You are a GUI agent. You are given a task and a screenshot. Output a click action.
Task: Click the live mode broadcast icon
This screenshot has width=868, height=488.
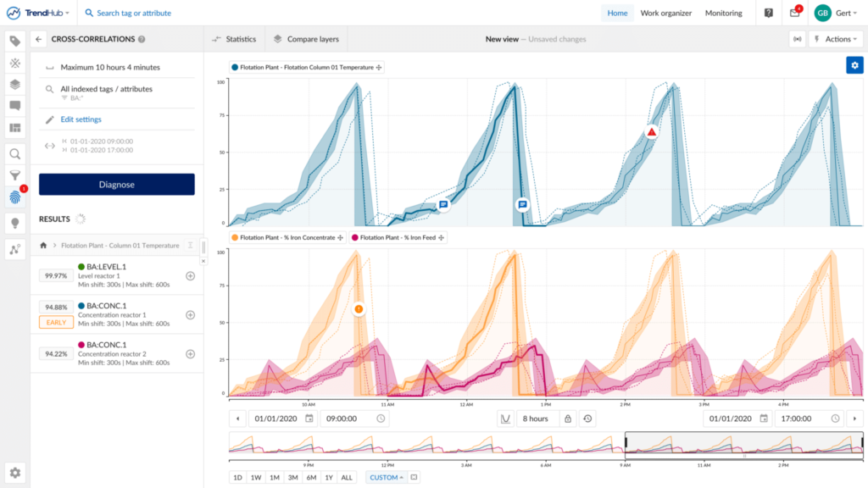[797, 39]
